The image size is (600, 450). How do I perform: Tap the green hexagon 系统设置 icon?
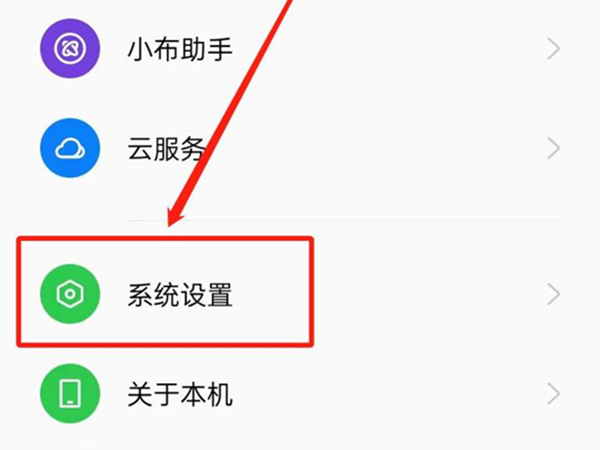70,294
